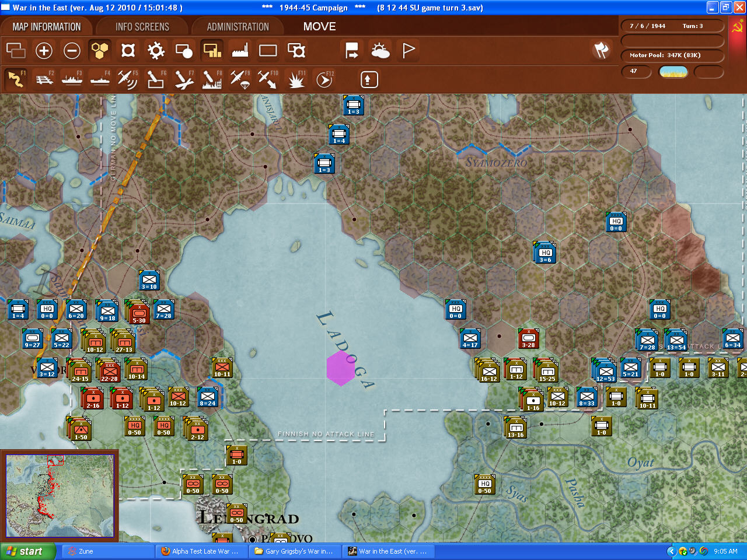Select the F11 explosion icon
The height and width of the screenshot is (560, 747).
pyautogui.click(x=296, y=79)
